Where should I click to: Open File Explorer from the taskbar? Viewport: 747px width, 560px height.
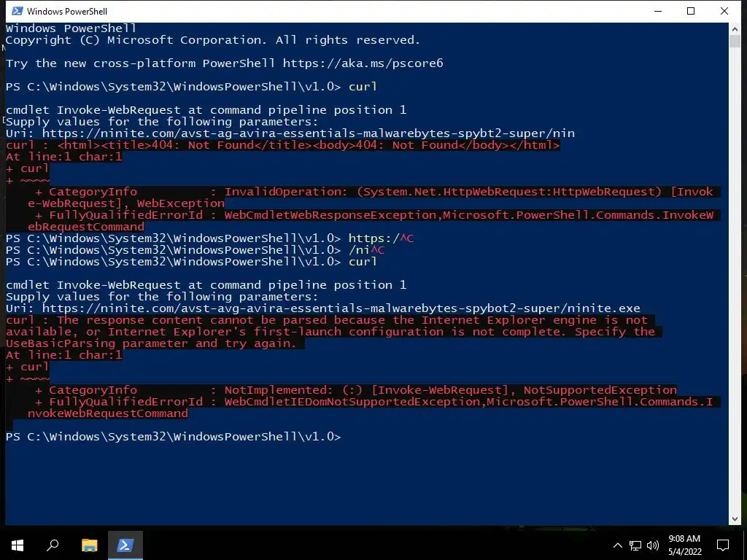(89, 545)
